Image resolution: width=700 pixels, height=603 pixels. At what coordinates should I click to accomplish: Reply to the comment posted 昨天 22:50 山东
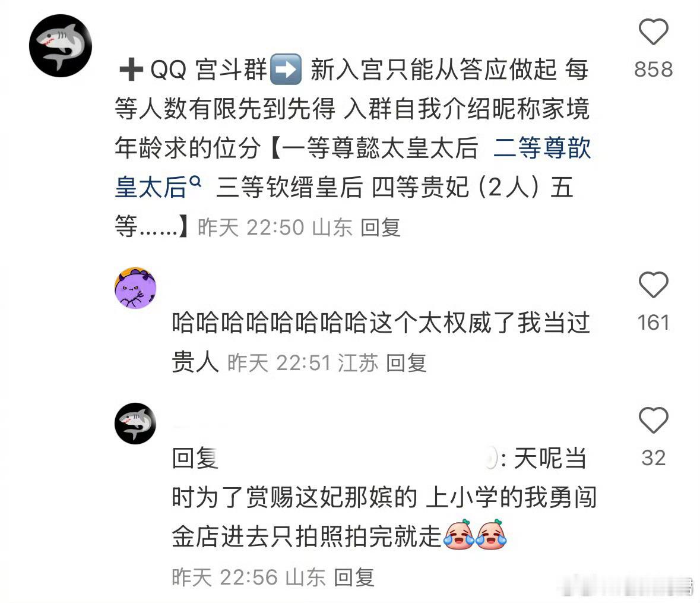point(381,228)
